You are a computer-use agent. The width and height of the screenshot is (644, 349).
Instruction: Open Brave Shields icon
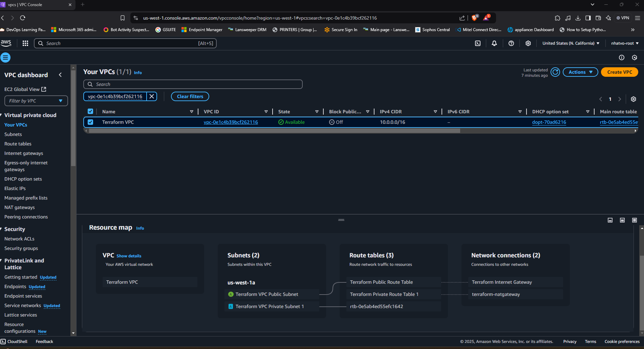474,18
